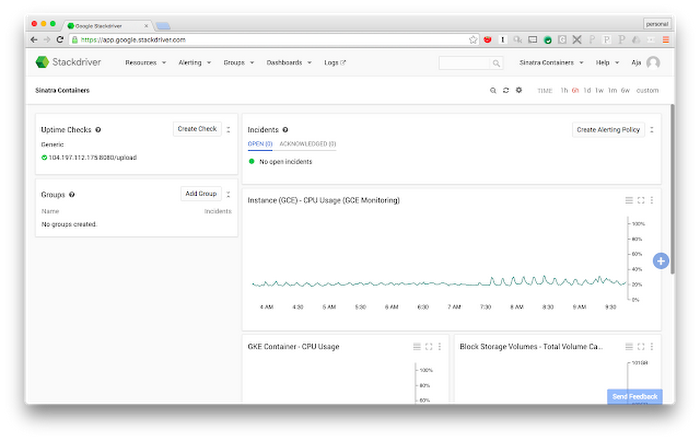This screenshot has width=700, height=441.
Task: Click page vertical scrollbar
Action: click(x=672, y=189)
